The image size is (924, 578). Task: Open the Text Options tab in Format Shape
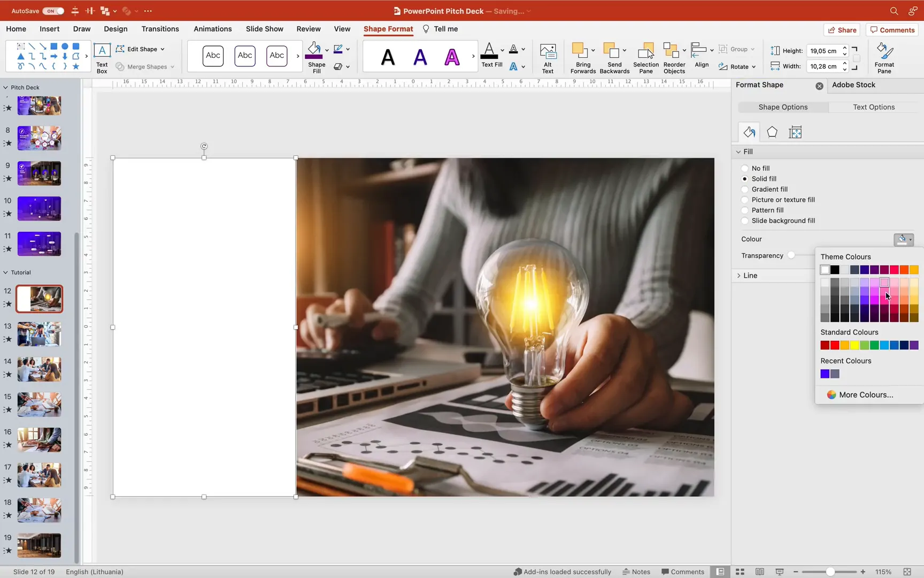pyautogui.click(x=874, y=107)
